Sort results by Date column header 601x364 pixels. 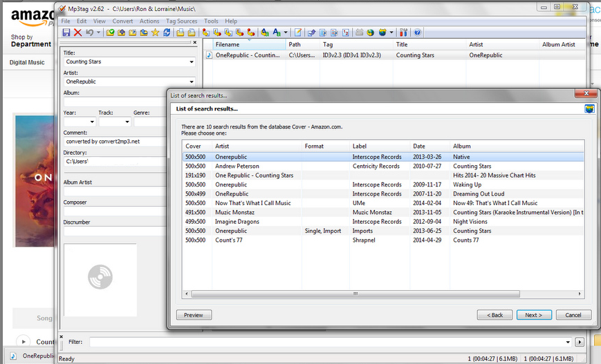[429, 146]
